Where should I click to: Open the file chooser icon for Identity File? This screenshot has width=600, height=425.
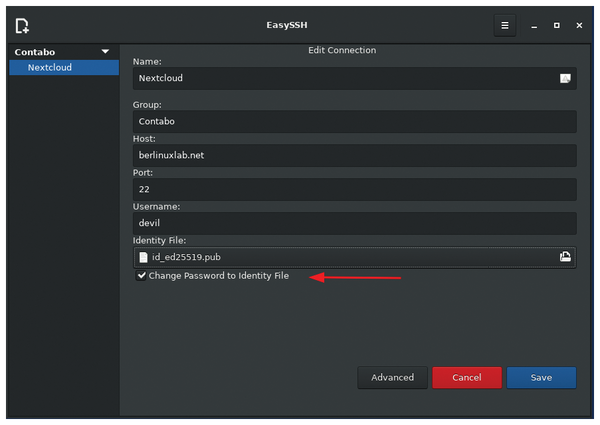pos(565,257)
